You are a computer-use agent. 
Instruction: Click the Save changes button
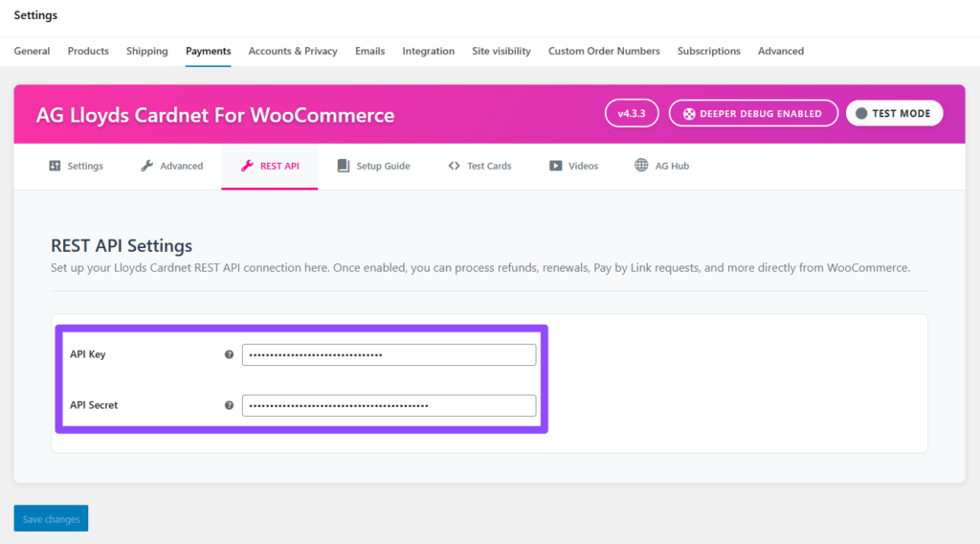(x=52, y=518)
